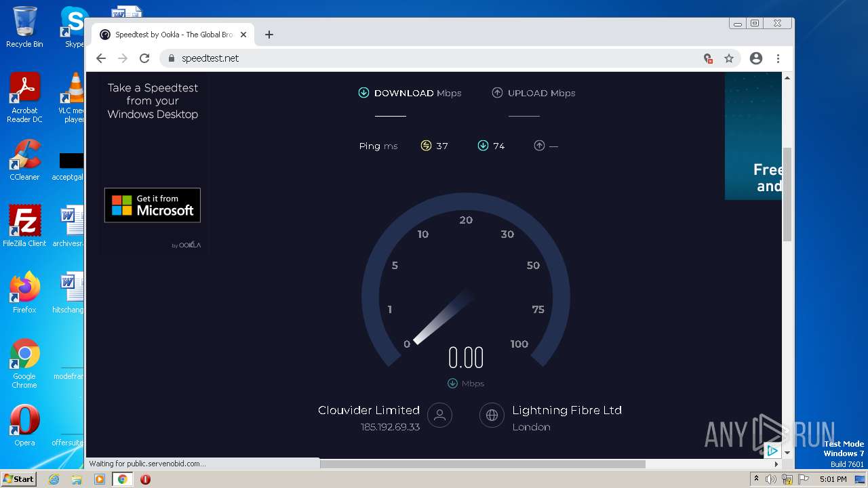The image size is (868, 488).
Task: Open the Chrome three-dot menu
Action: pos(778,58)
